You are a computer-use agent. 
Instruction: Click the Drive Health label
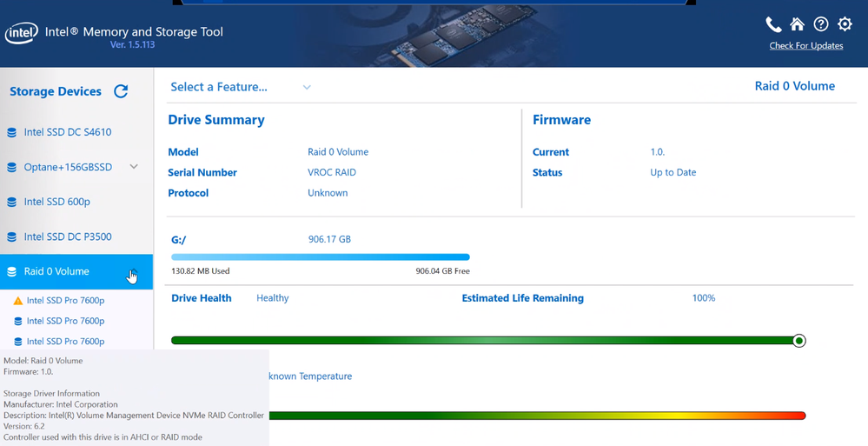click(201, 298)
